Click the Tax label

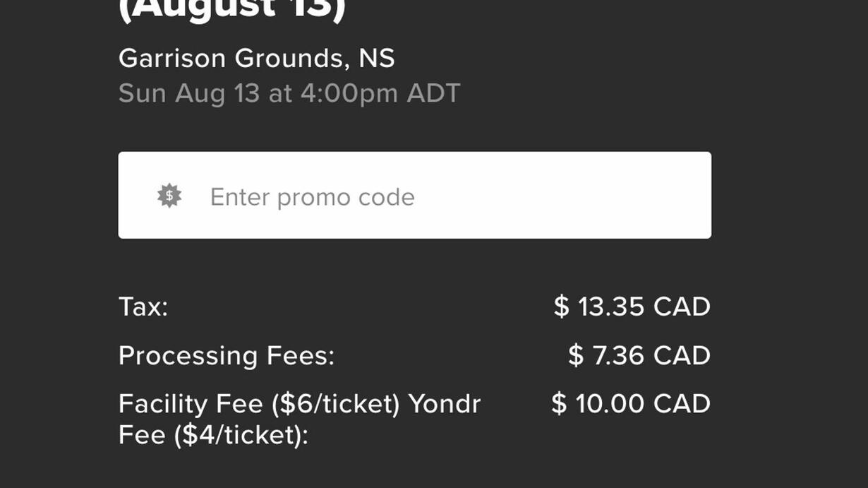click(143, 307)
